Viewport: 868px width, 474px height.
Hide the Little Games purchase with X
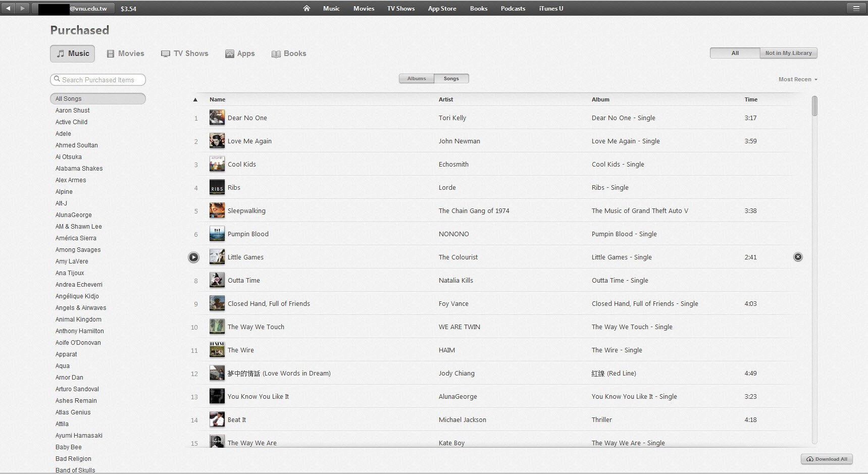click(x=798, y=257)
